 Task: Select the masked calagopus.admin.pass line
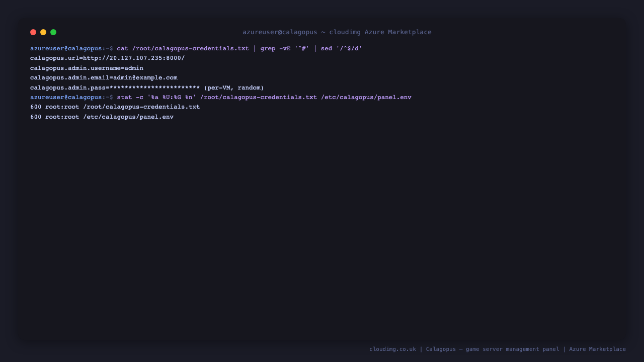147,87
